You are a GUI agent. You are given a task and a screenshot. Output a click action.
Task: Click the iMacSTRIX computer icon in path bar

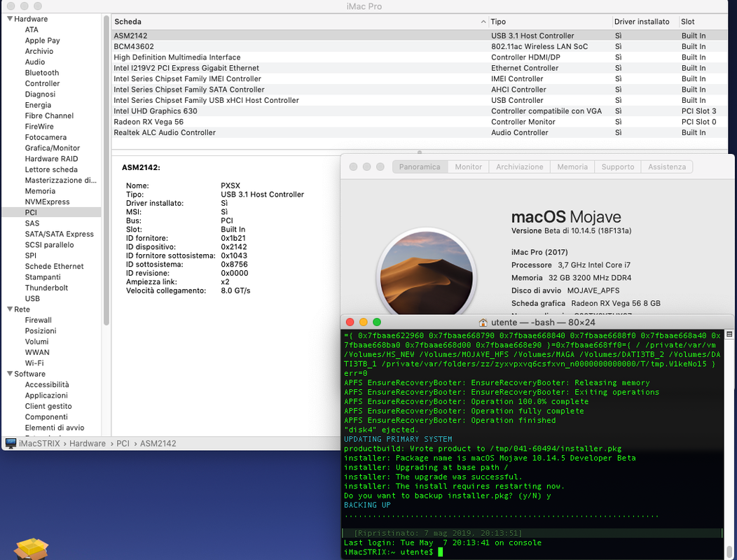point(11,443)
